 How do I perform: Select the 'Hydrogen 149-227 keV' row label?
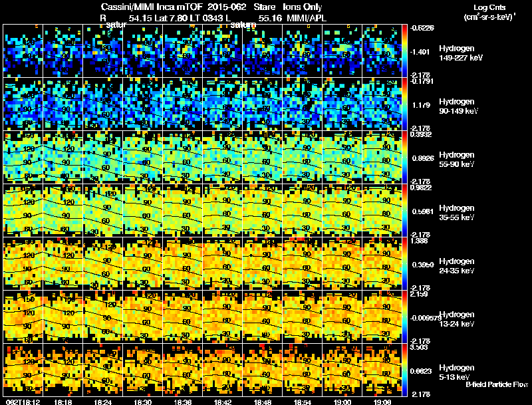pyautogui.click(x=460, y=53)
